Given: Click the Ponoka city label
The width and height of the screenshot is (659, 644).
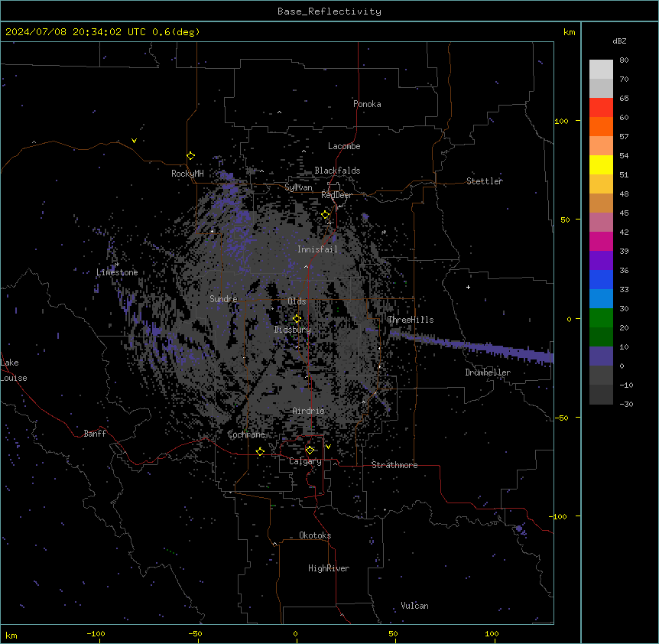Looking at the screenshot, I should [367, 104].
